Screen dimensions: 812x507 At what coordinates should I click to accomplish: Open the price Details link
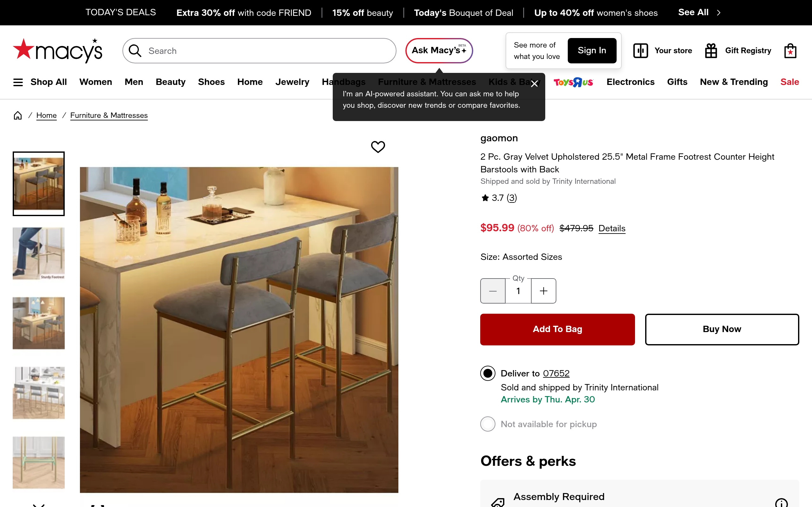tap(611, 228)
